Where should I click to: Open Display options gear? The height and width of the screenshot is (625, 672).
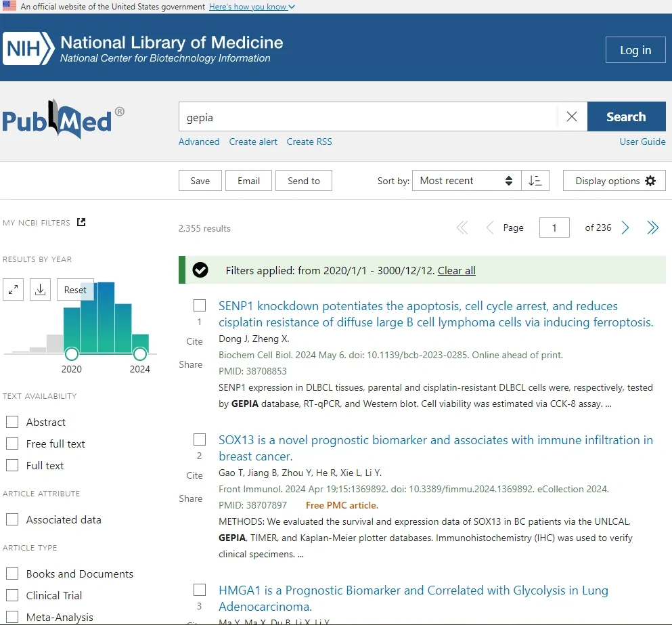coord(614,181)
